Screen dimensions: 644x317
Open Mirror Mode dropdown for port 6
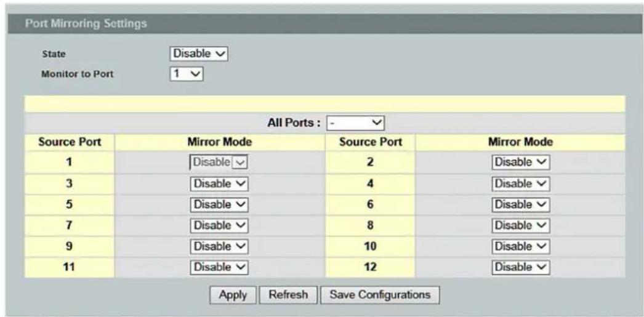[520, 204]
